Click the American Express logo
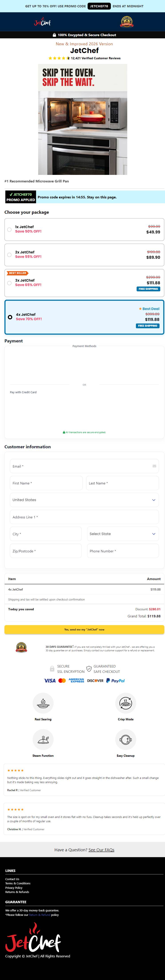The width and height of the screenshot is (165, 980). [x=76, y=680]
